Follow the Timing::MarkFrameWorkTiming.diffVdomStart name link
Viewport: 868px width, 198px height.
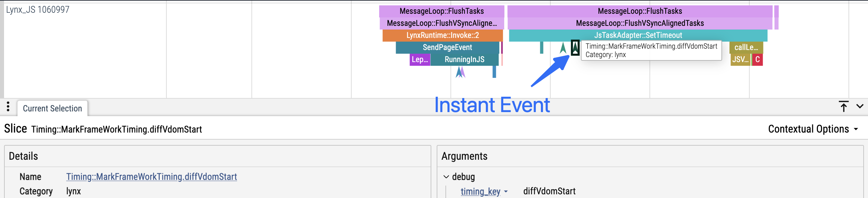(151, 177)
